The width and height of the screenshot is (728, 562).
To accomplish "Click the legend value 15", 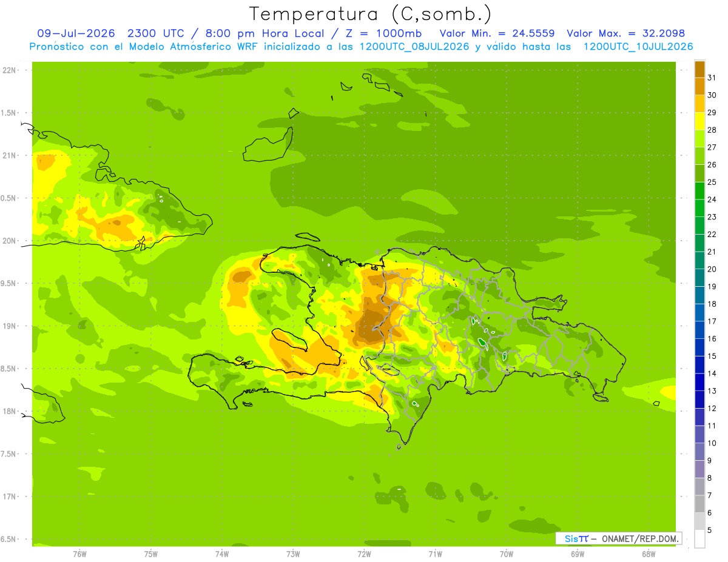I will click(x=712, y=356).
